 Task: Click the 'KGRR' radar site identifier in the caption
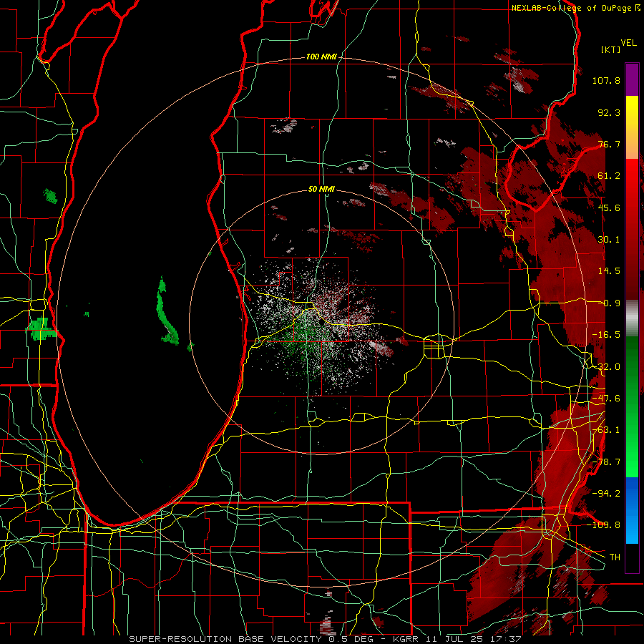click(x=406, y=639)
